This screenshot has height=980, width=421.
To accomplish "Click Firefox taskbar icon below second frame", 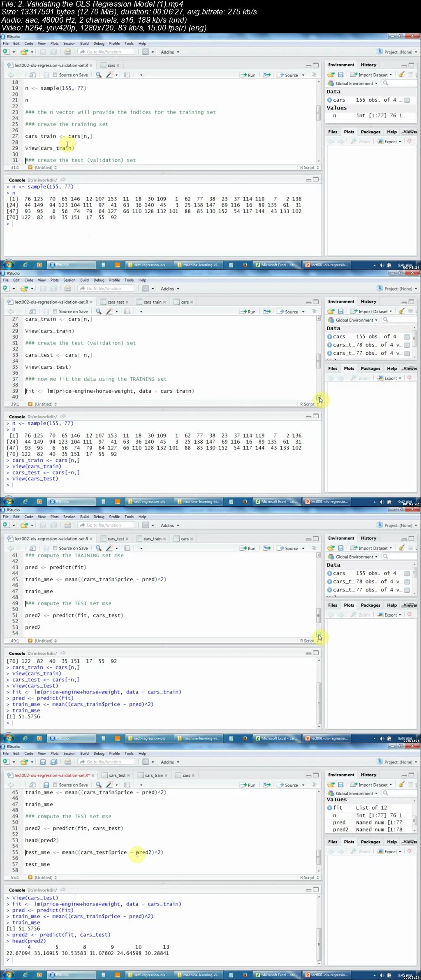I will pos(245,502).
